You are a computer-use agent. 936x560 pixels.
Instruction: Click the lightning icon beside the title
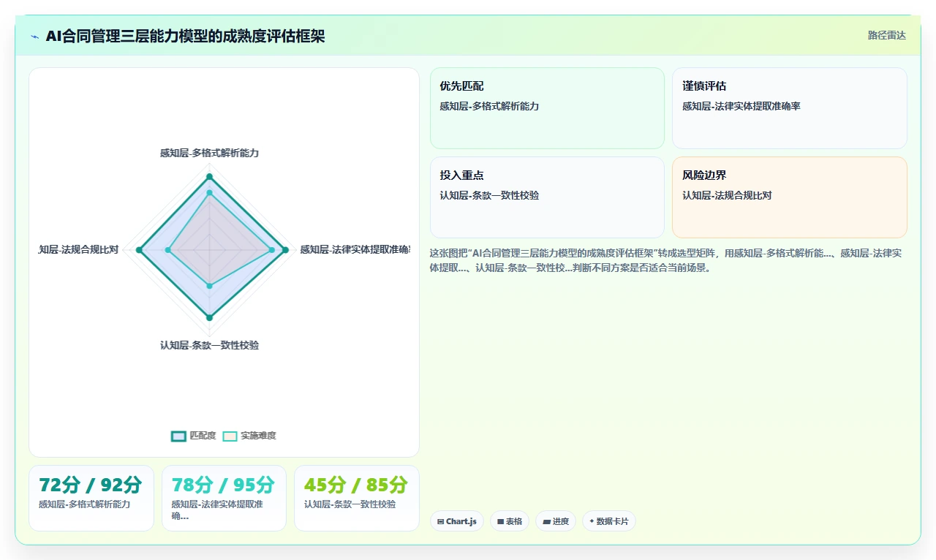pyautogui.click(x=35, y=37)
